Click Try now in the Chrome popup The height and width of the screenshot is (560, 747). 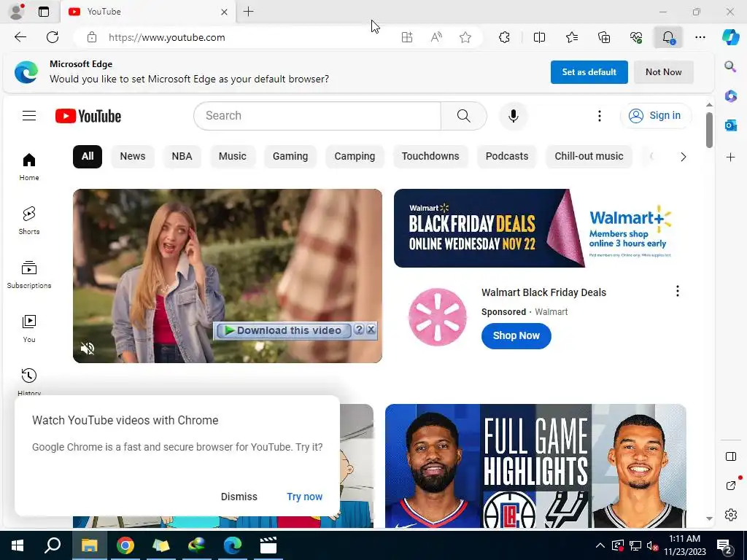[x=304, y=496]
